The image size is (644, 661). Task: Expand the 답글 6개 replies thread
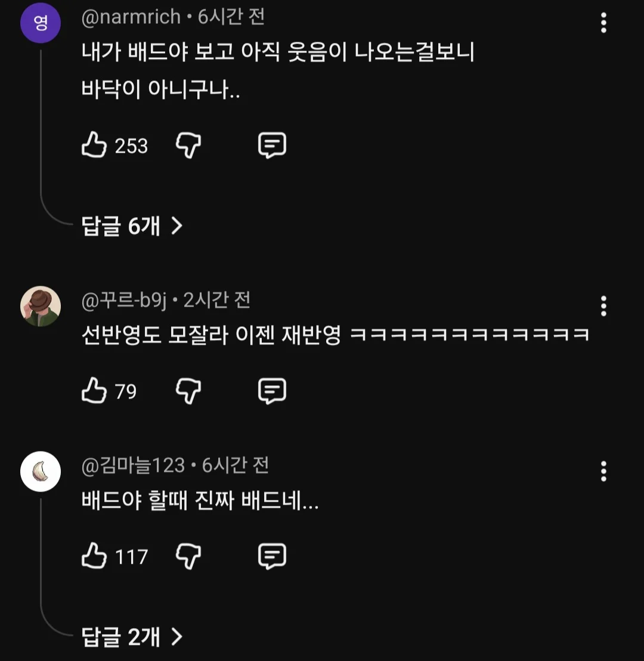(x=132, y=226)
